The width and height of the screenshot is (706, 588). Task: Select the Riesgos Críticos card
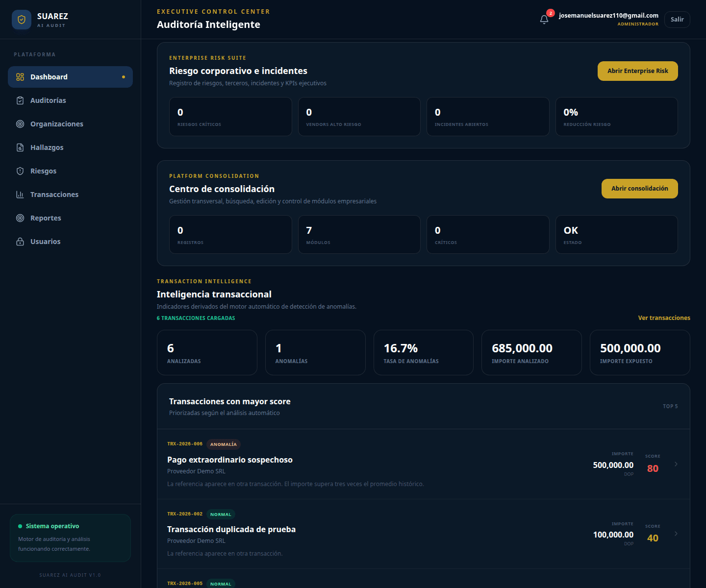point(230,117)
